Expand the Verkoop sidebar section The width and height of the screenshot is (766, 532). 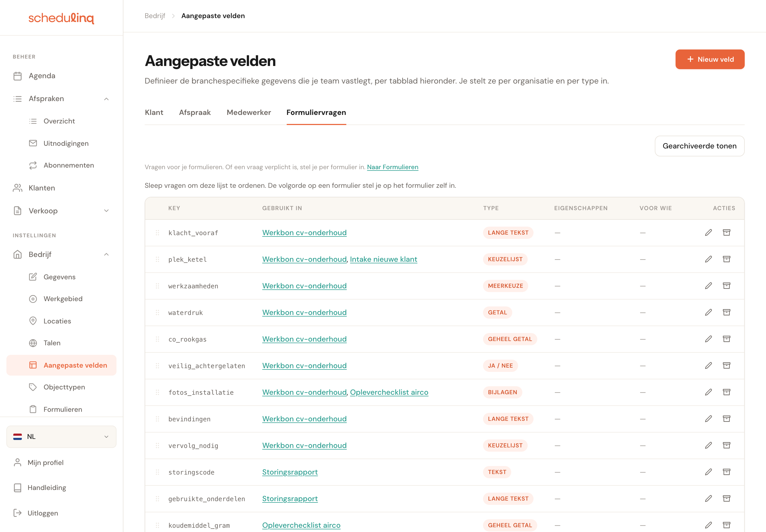[x=106, y=211]
